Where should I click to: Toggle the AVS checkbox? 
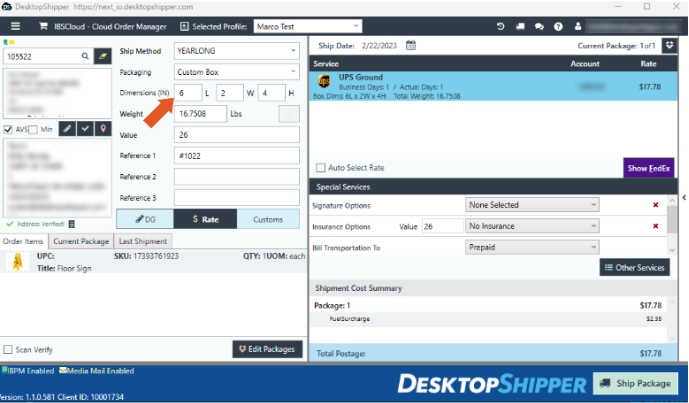coord(8,129)
